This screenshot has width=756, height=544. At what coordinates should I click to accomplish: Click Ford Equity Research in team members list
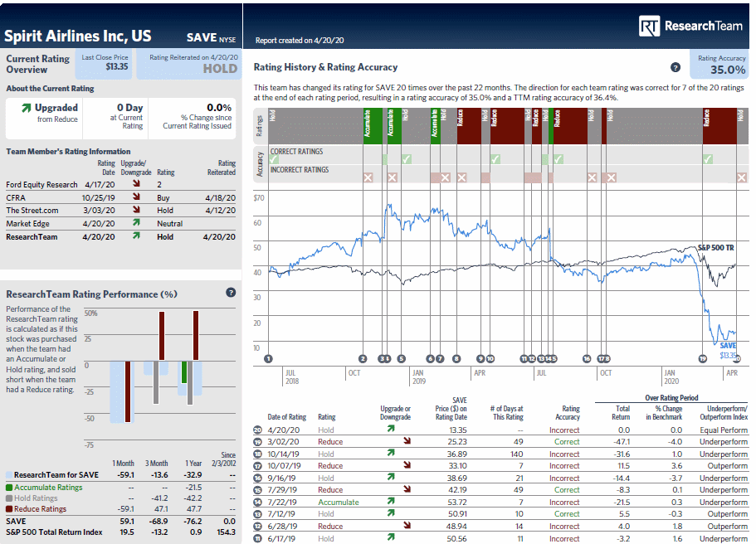pyautogui.click(x=42, y=185)
